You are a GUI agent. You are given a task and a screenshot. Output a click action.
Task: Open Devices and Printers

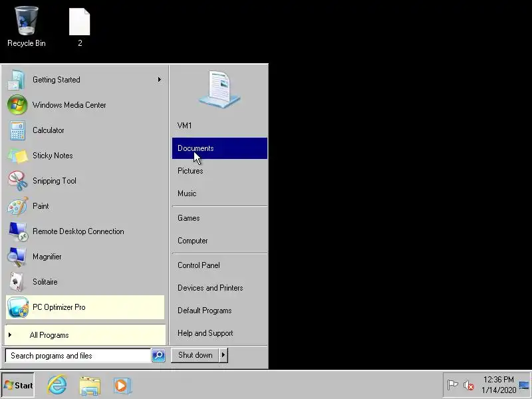point(219,288)
